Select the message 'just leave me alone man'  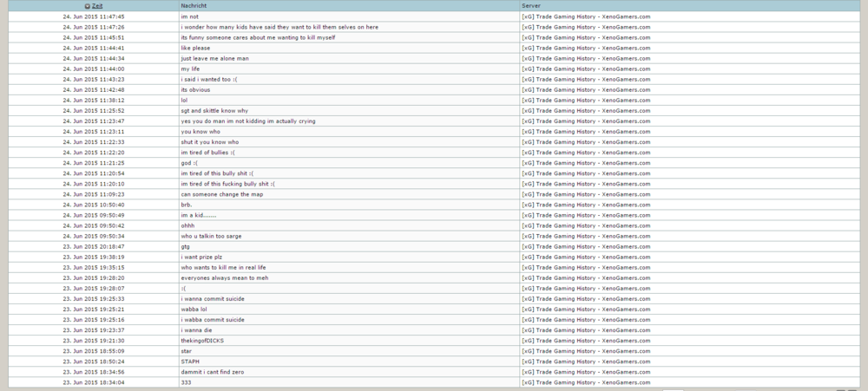point(215,59)
